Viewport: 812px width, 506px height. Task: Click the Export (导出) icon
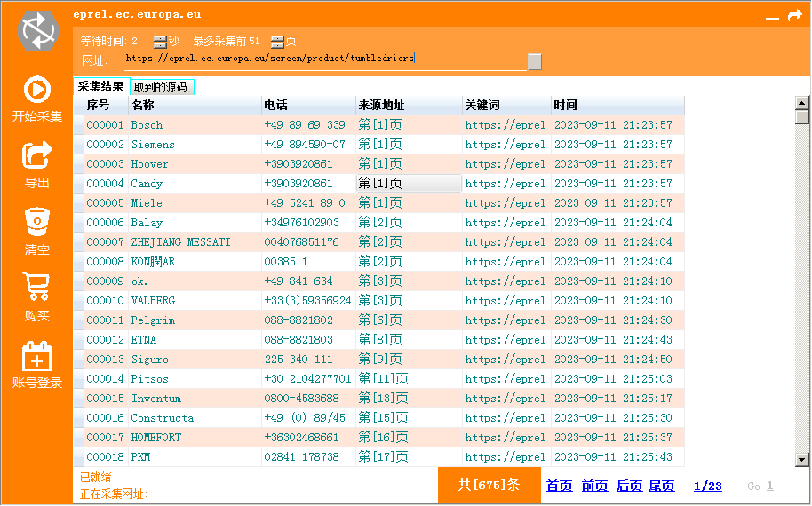[36, 156]
